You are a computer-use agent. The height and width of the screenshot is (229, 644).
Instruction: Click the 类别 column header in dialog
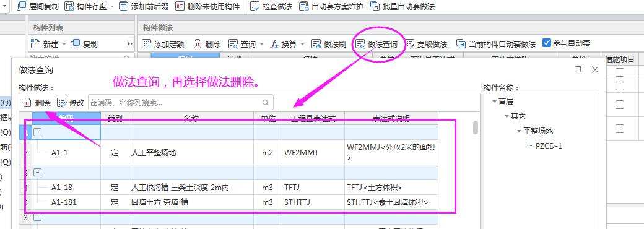click(115, 119)
